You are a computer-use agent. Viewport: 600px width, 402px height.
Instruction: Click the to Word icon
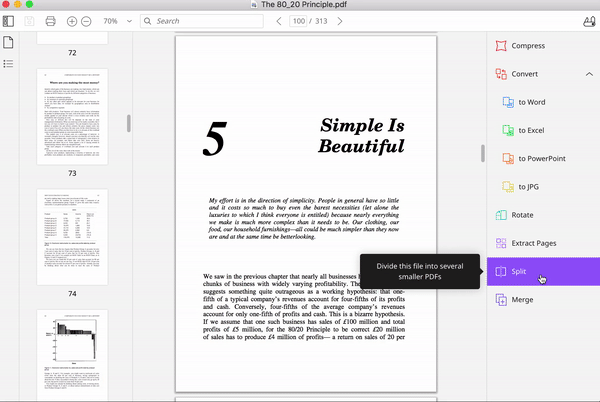click(x=508, y=102)
